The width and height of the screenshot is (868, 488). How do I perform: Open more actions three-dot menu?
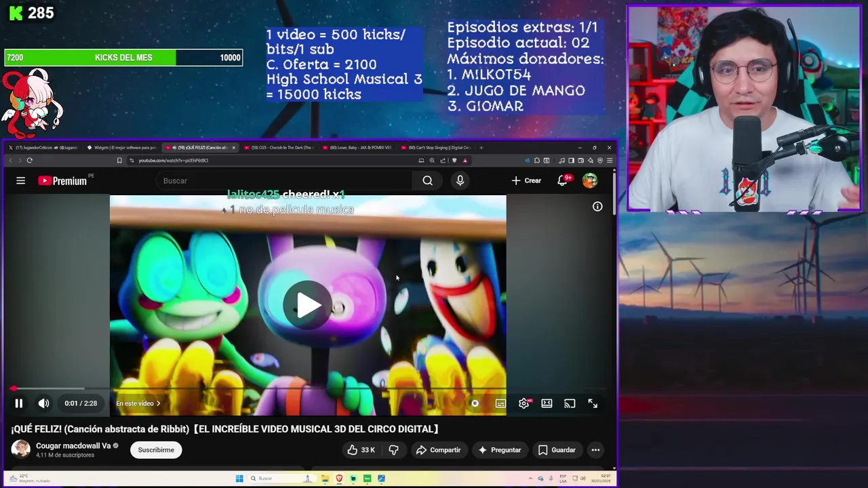(x=595, y=450)
